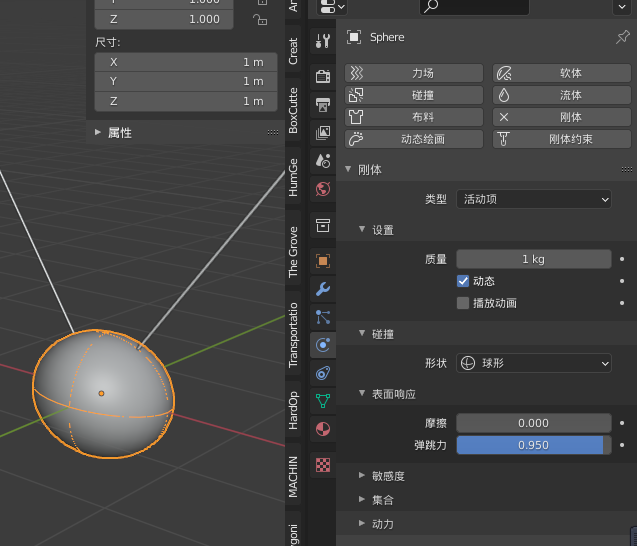
Task: Enable 碰撞 collision physics
Action: [414, 95]
